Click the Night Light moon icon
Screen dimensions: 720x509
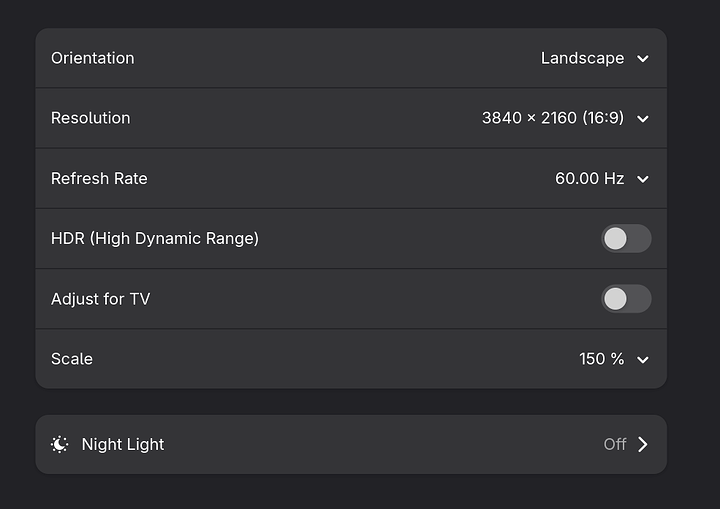(60, 444)
